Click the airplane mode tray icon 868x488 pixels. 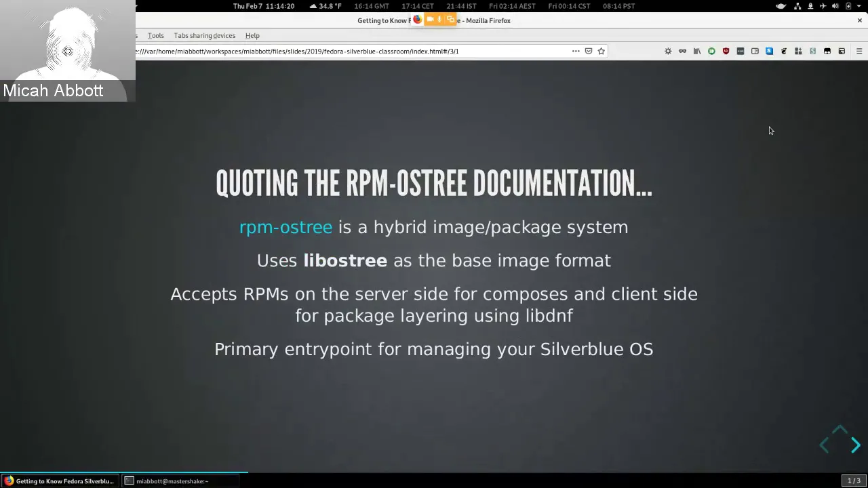(823, 6)
